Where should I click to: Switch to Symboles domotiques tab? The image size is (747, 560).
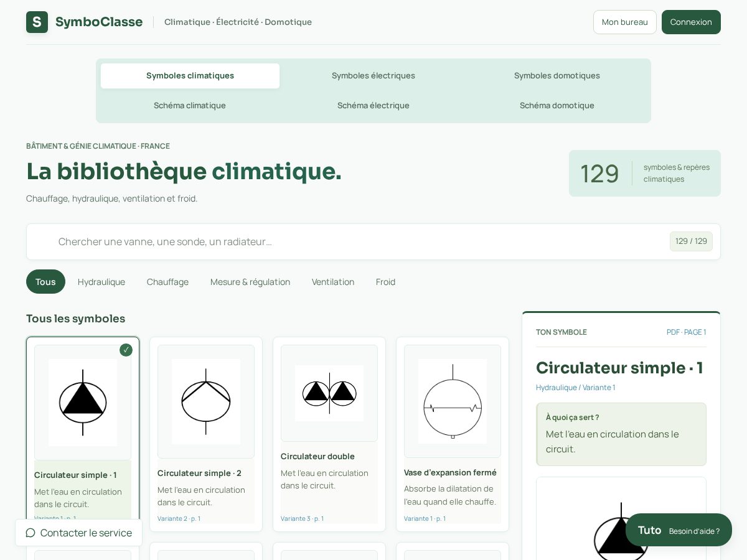click(557, 76)
